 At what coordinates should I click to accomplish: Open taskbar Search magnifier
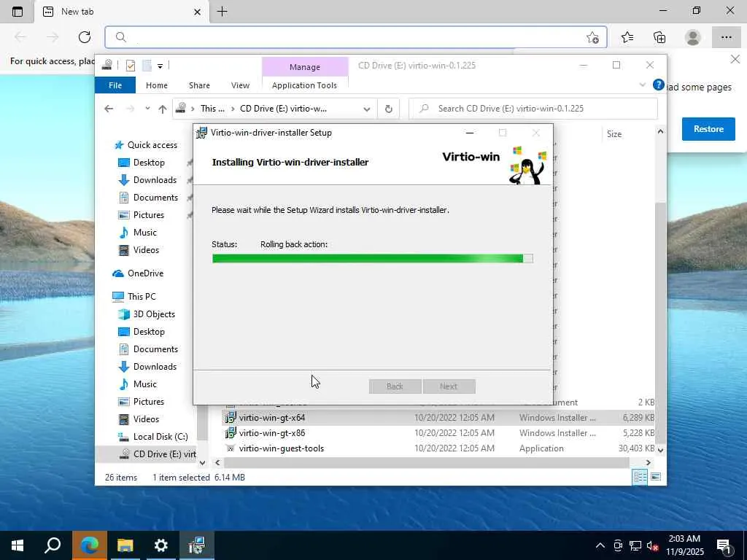pos(53,545)
